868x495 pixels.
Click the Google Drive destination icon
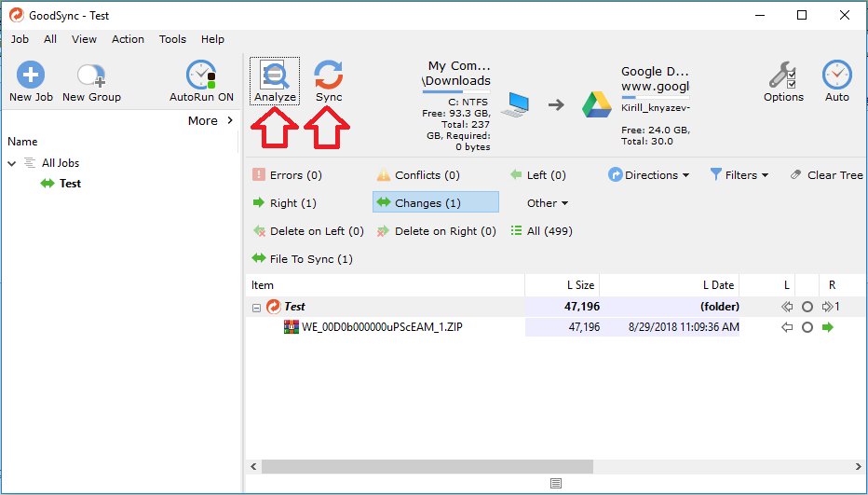596,104
